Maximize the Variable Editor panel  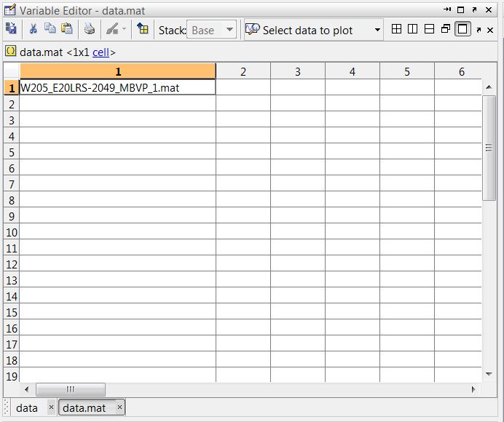(460, 10)
